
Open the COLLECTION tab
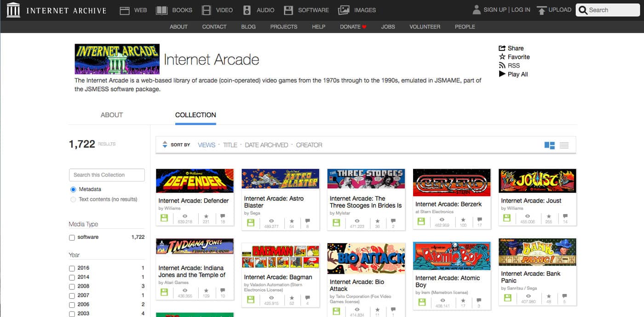point(195,115)
